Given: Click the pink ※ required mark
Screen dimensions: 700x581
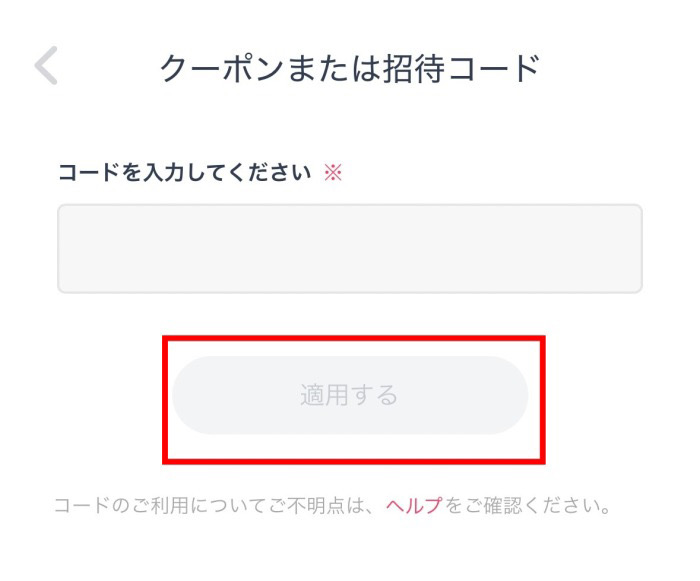Looking at the screenshot, I should [x=333, y=172].
